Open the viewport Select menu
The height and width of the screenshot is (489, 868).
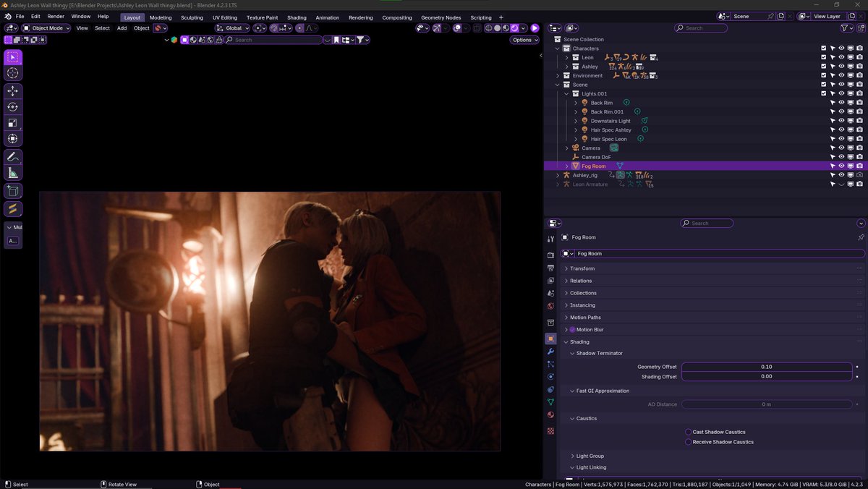(103, 28)
